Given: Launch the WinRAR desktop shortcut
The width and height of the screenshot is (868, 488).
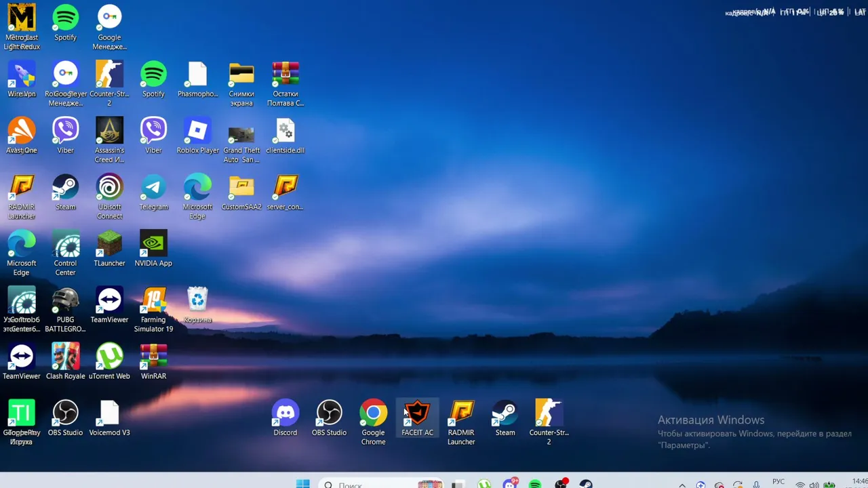Looking at the screenshot, I should [153, 361].
